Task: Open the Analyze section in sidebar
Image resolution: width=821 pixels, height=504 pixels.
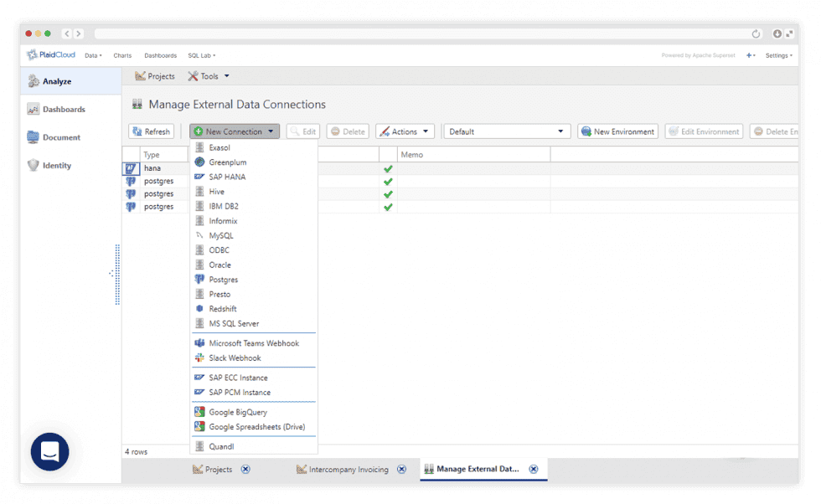Action: pyautogui.click(x=70, y=81)
